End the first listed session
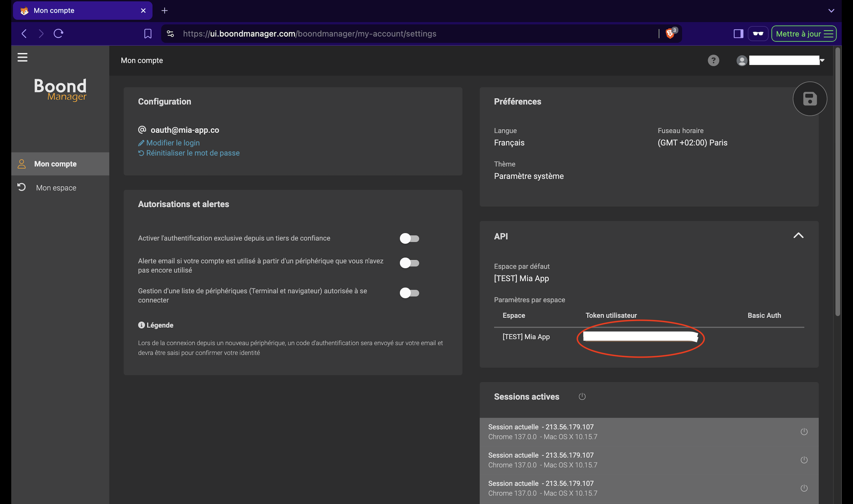Viewport: 853px width, 504px height. [804, 432]
